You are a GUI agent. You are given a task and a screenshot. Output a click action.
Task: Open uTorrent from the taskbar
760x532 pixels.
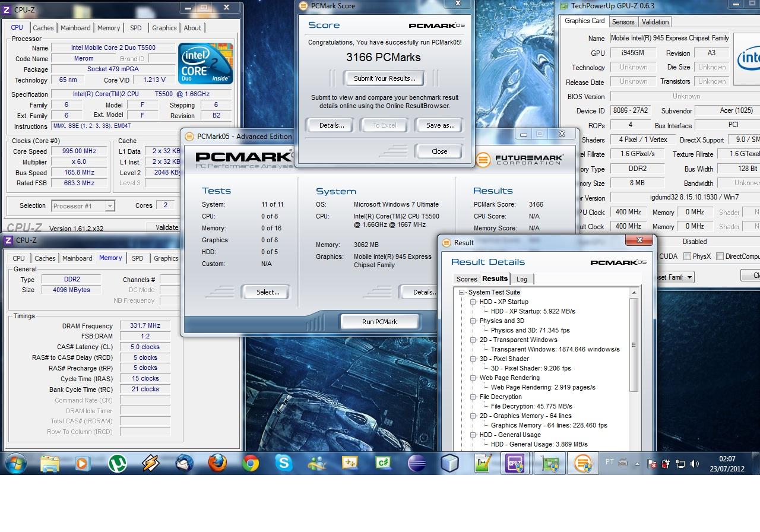(x=118, y=463)
